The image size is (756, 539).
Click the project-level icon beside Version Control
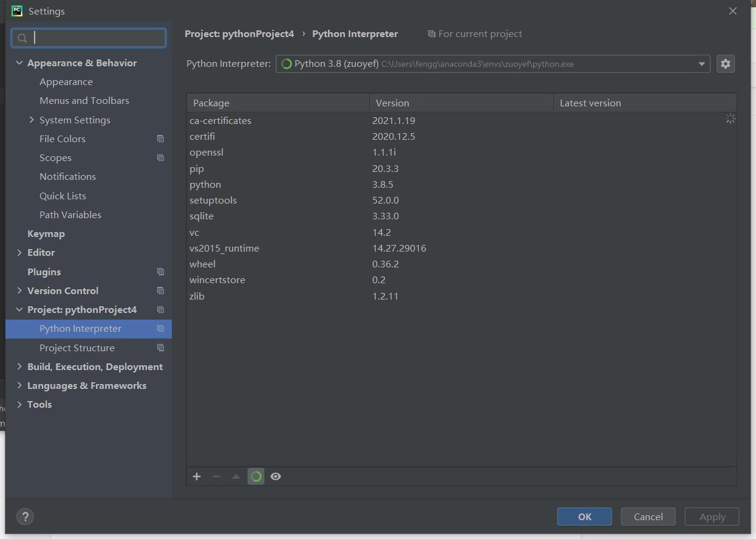click(160, 290)
